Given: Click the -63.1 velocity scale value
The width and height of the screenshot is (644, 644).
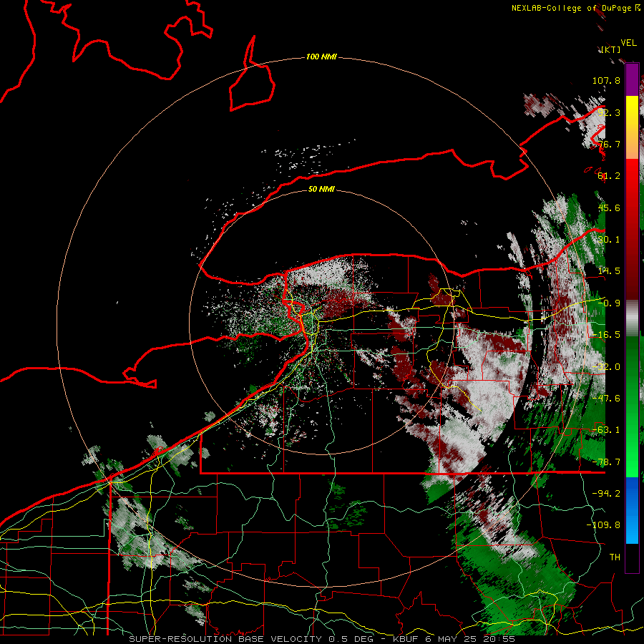Looking at the screenshot, I should pos(606,430).
